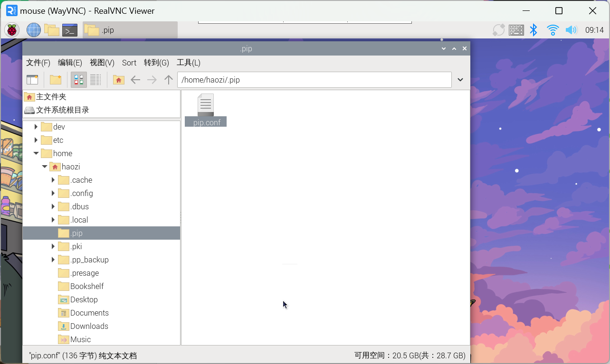
Task: Open the Sort menu
Action: pos(129,63)
